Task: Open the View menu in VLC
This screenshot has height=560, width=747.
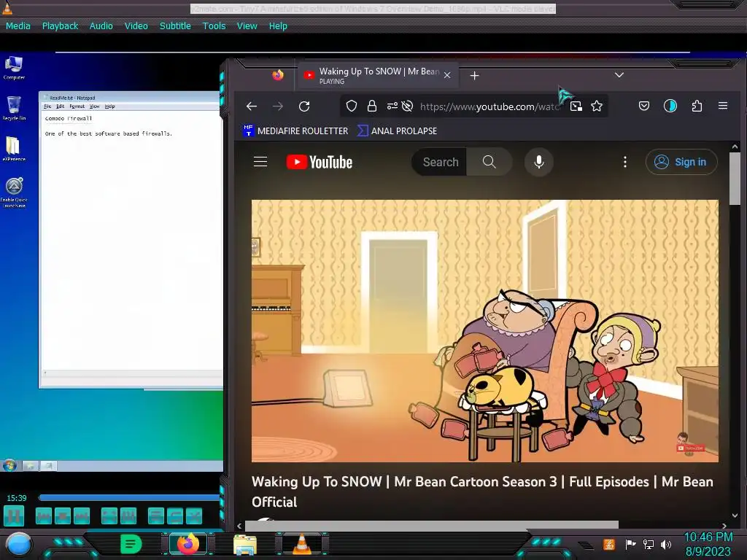Action: coord(247,26)
